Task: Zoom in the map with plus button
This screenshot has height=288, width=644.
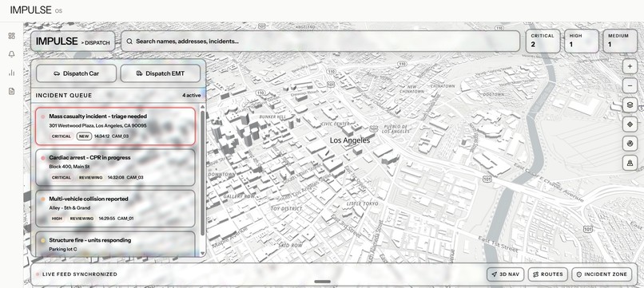Action: (630, 66)
